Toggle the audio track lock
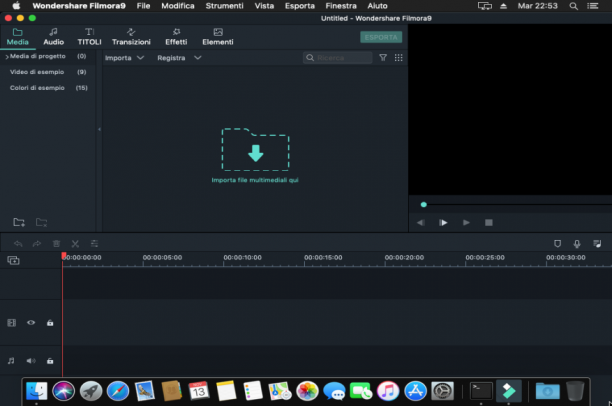Screen dimensions: 612x406 [x=50, y=361]
